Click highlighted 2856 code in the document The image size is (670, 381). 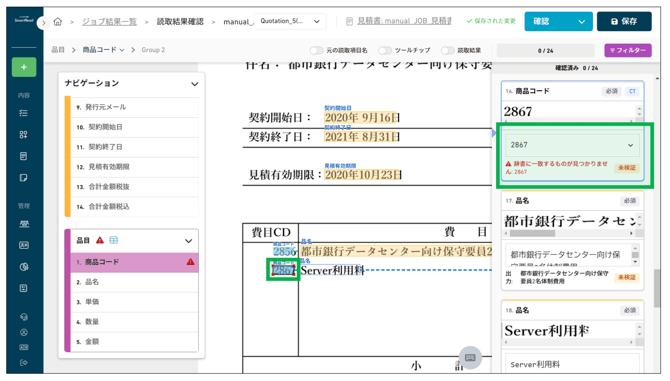coord(284,251)
